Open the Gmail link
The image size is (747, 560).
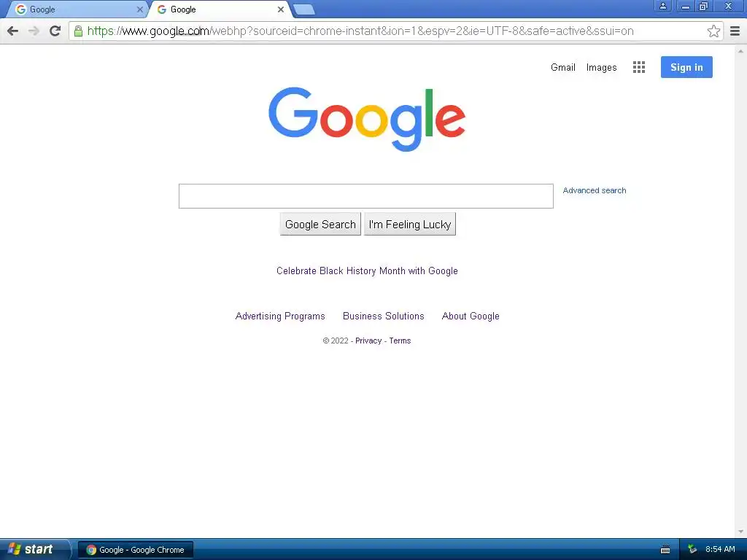click(563, 68)
